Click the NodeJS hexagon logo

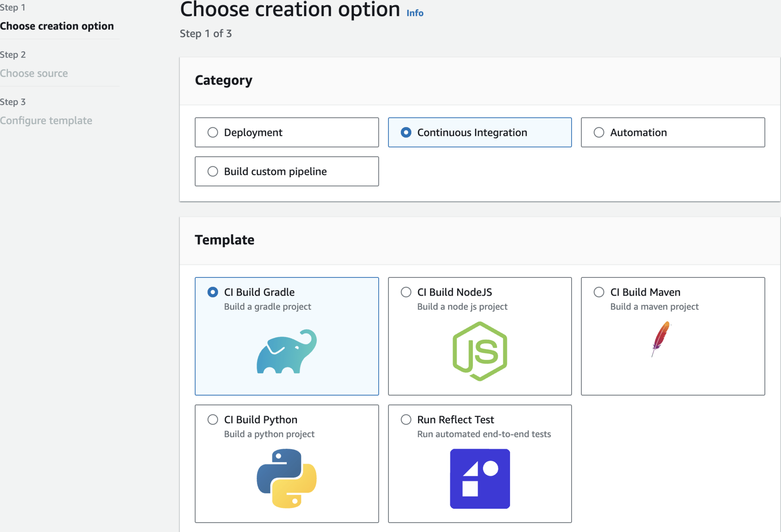(480, 351)
